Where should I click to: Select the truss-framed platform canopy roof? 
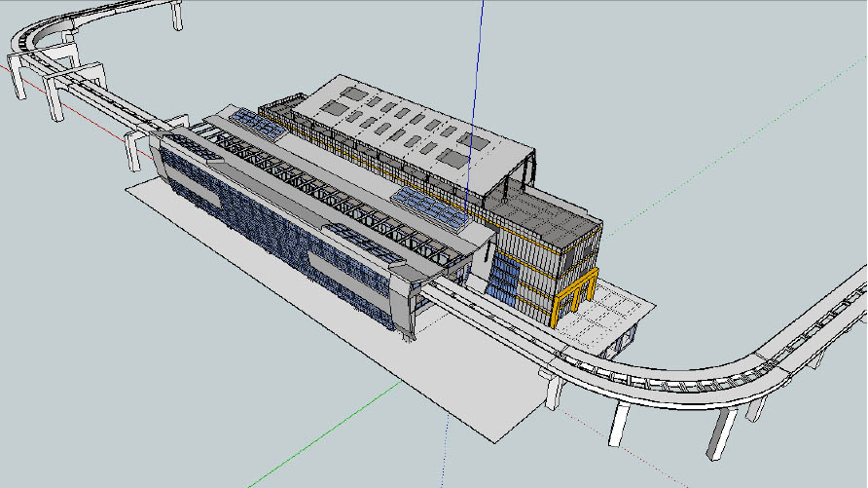(x=338, y=197)
